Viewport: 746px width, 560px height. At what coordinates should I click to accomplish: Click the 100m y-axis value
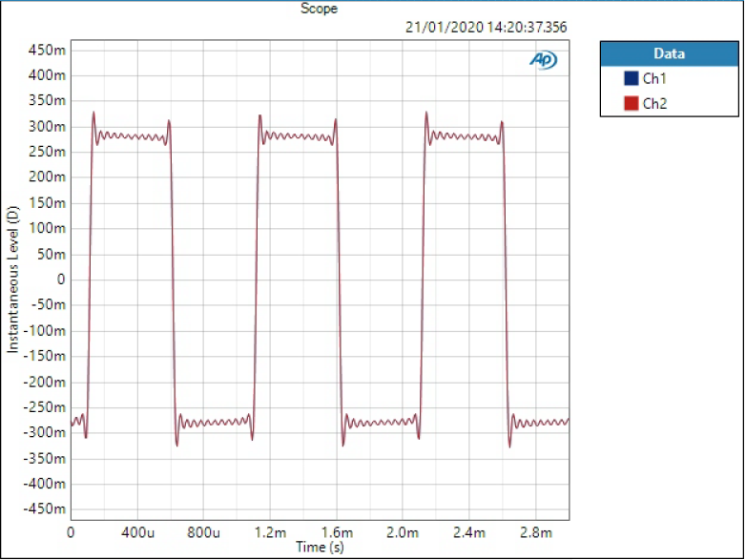pos(47,228)
